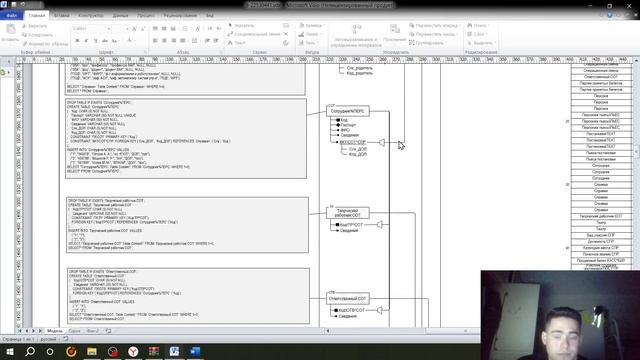Toggle italic formatting
Image resolution: width=640 pixels, height=360 pixels.
pos(86,41)
